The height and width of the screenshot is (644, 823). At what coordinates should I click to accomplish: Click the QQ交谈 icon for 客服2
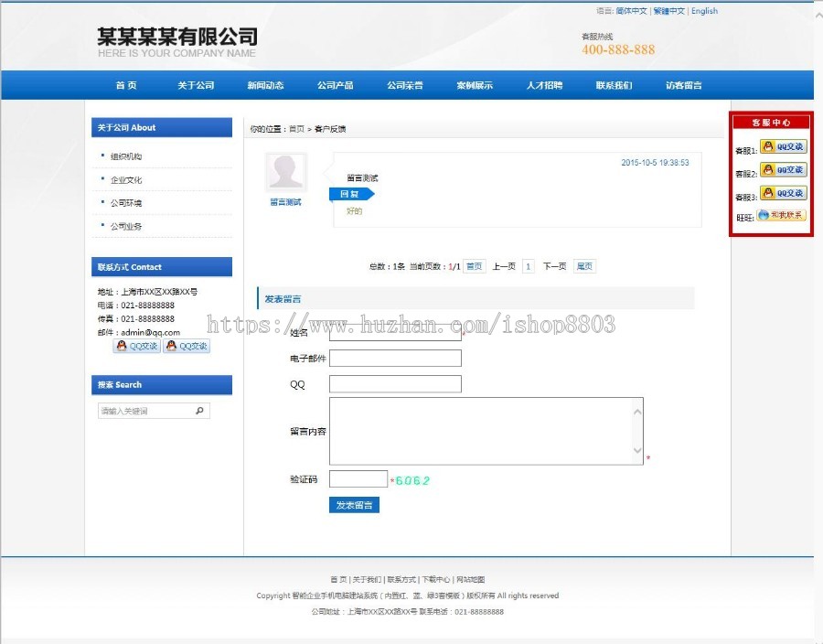click(783, 170)
